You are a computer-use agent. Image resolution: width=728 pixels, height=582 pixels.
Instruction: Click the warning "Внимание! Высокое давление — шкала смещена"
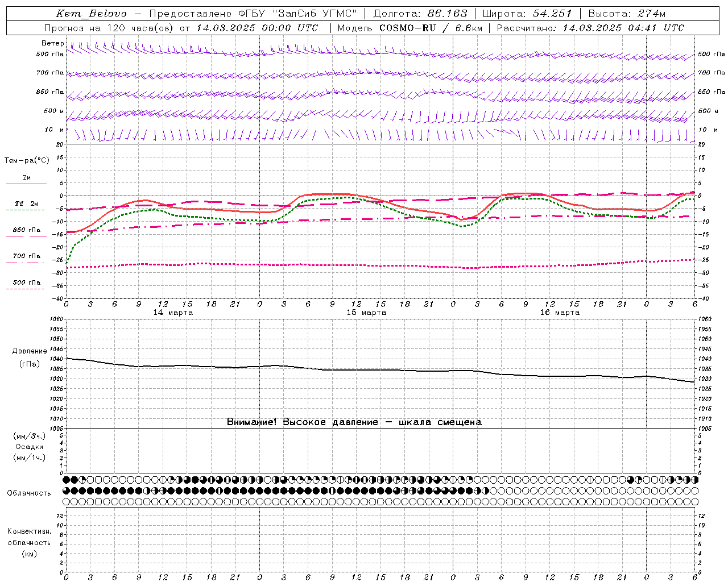(x=354, y=422)
